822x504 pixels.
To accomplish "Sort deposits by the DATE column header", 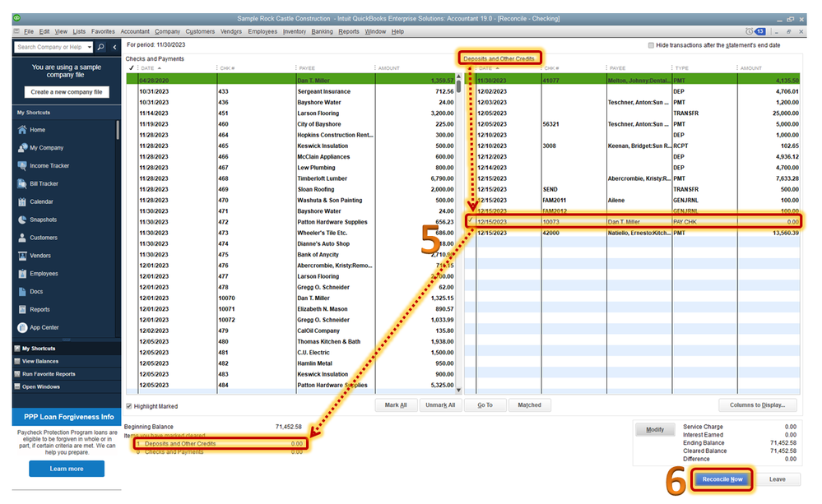I will pyautogui.click(x=488, y=68).
